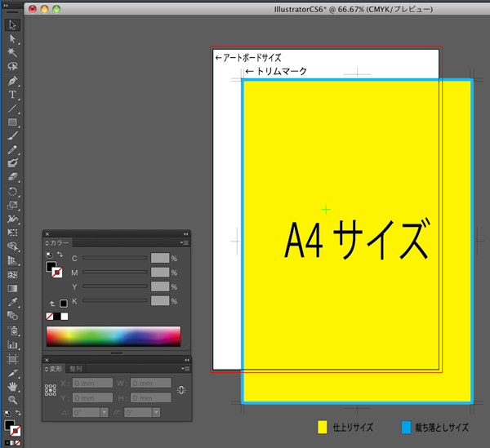Open the Color panel options menu
This screenshot has height=448, width=490.
coord(185,242)
